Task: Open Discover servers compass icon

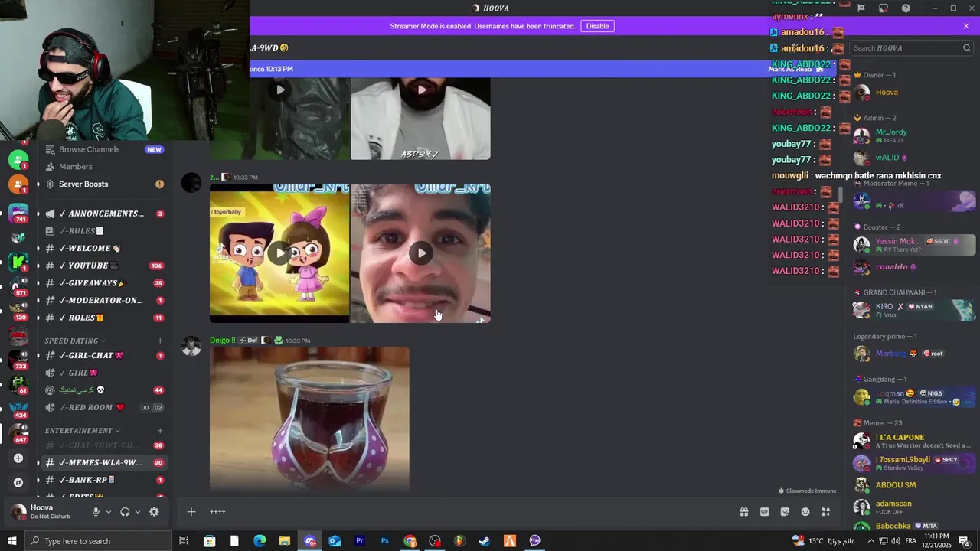Action: pyautogui.click(x=18, y=483)
